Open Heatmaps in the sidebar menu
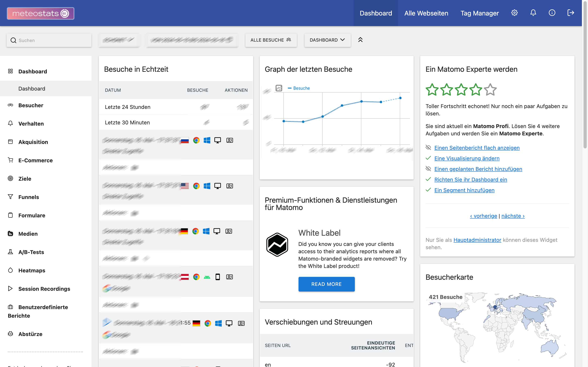588x367 pixels. pos(32,270)
